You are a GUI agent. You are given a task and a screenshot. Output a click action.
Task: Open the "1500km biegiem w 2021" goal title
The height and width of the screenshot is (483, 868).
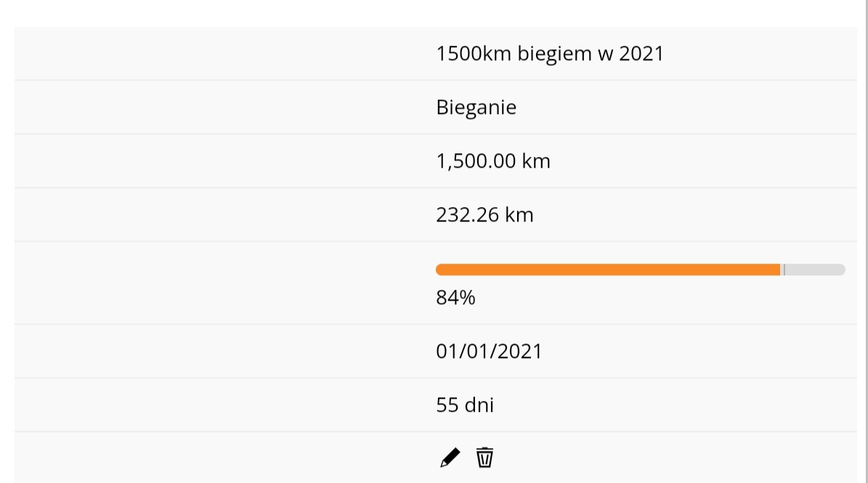tap(550, 54)
